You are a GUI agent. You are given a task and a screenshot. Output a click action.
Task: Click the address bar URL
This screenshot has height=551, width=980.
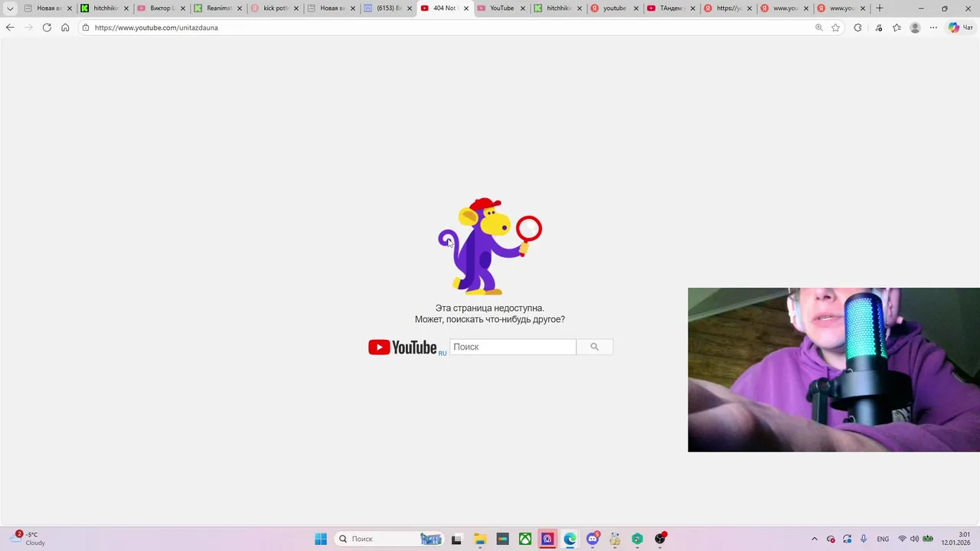point(156,28)
